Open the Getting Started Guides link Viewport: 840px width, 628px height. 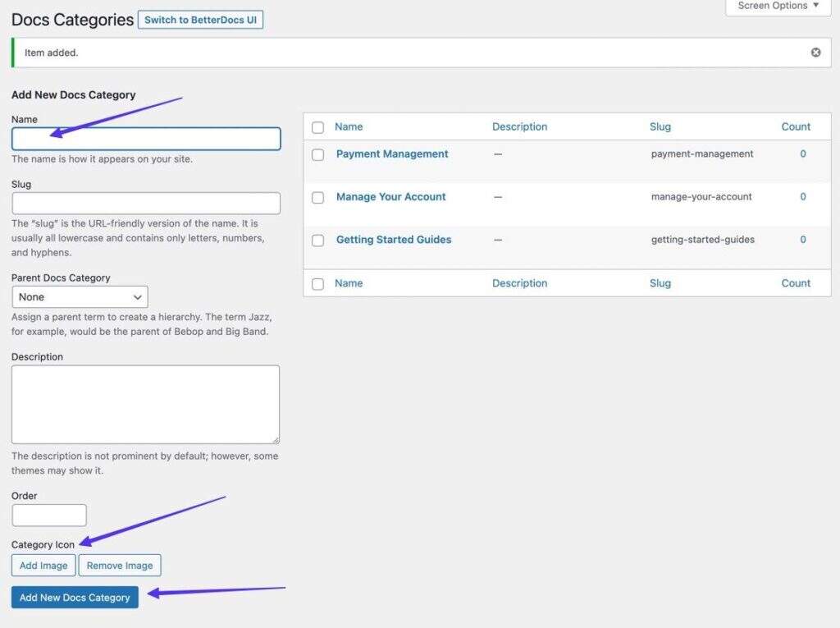(x=394, y=240)
